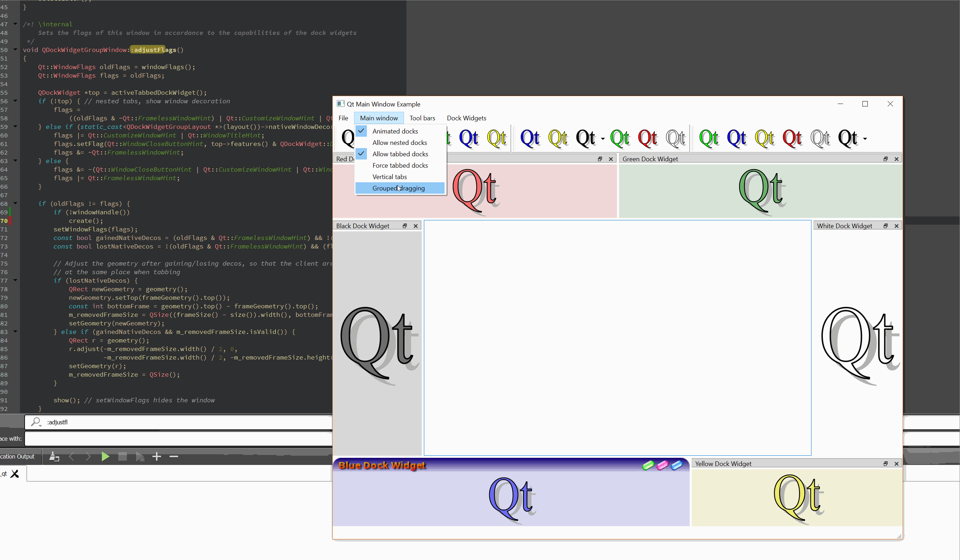Image resolution: width=960 pixels, height=560 pixels.
Task: Uncheck Animated docks option
Action: pyautogui.click(x=395, y=131)
